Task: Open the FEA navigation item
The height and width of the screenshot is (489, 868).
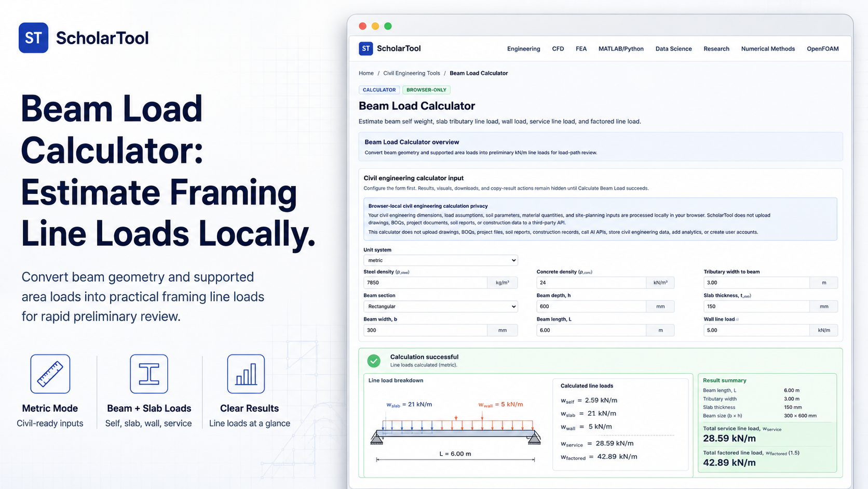Action: [x=581, y=49]
